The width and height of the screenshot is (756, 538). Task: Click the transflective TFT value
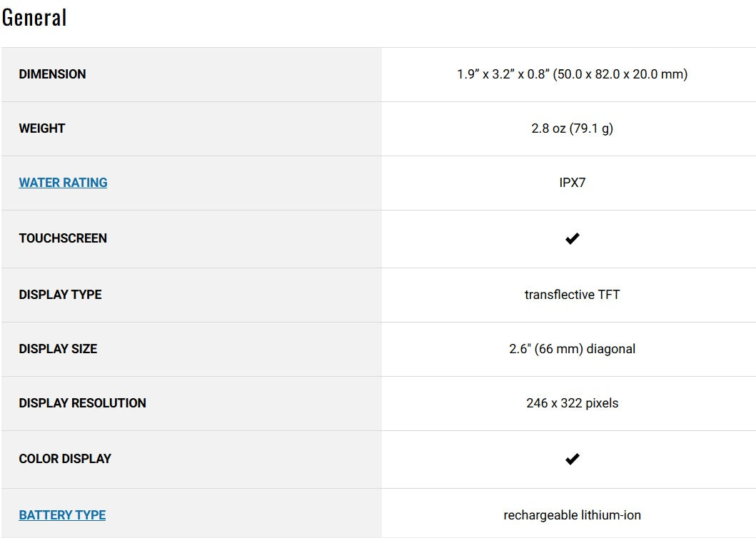(x=572, y=295)
